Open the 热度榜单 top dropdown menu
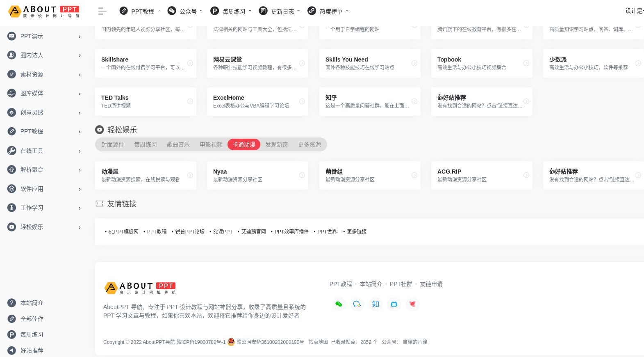 tap(328, 11)
